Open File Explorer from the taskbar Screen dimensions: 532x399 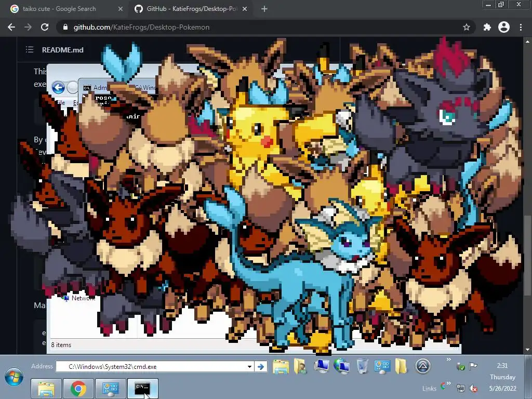point(46,389)
